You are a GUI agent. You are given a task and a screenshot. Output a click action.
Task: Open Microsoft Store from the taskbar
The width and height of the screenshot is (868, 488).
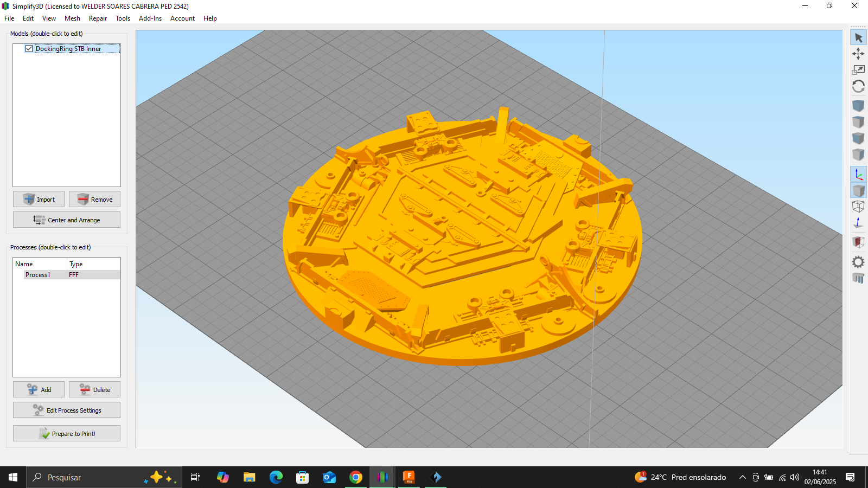(x=302, y=477)
